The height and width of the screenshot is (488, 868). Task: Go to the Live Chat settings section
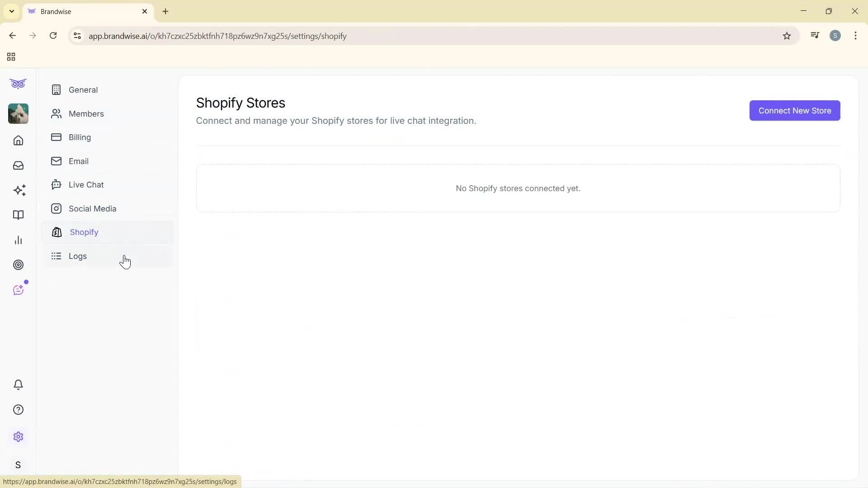(86, 184)
